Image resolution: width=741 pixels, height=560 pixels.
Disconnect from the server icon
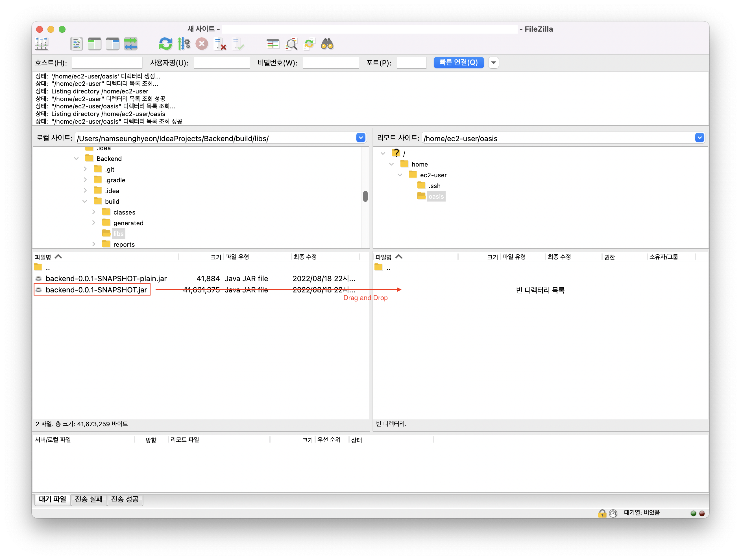[220, 44]
